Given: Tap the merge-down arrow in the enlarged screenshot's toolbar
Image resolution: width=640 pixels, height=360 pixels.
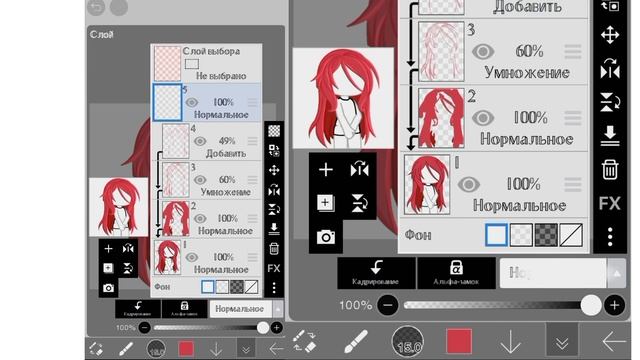Looking at the screenshot, I should coord(610,136).
